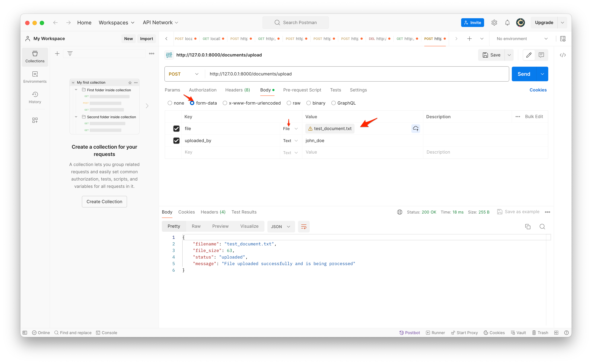Open the History sidebar panel
The image size is (592, 364).
click(x=35, y=97)
